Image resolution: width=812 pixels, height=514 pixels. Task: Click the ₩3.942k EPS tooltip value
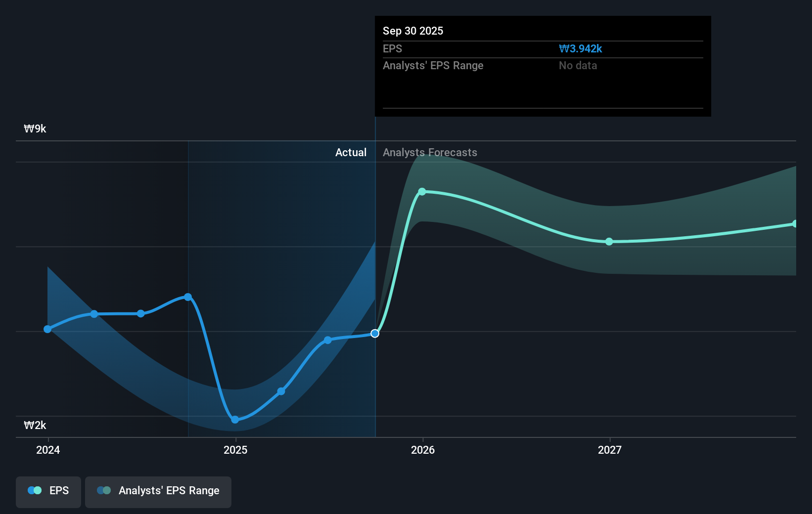tap(581, 49)
